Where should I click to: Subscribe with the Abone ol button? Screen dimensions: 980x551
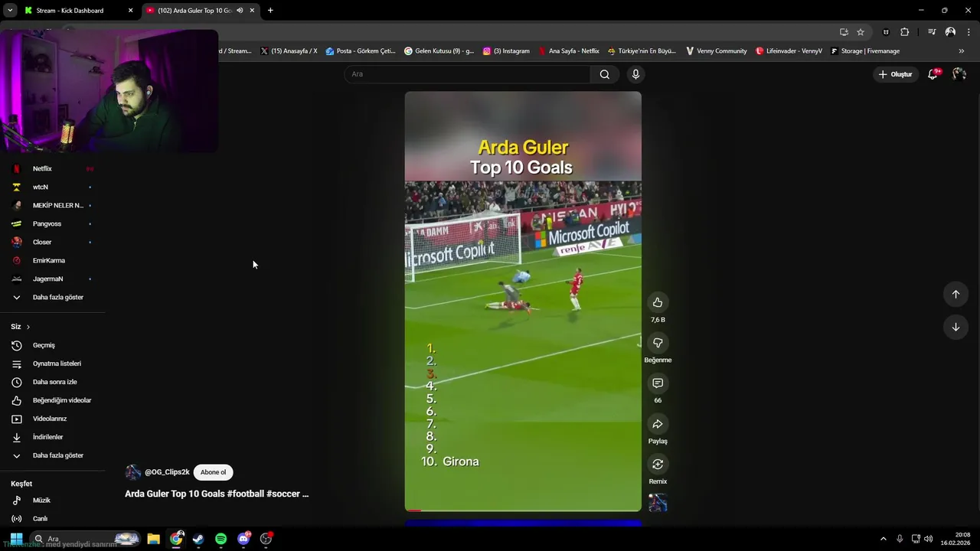(x=213, y=472)
